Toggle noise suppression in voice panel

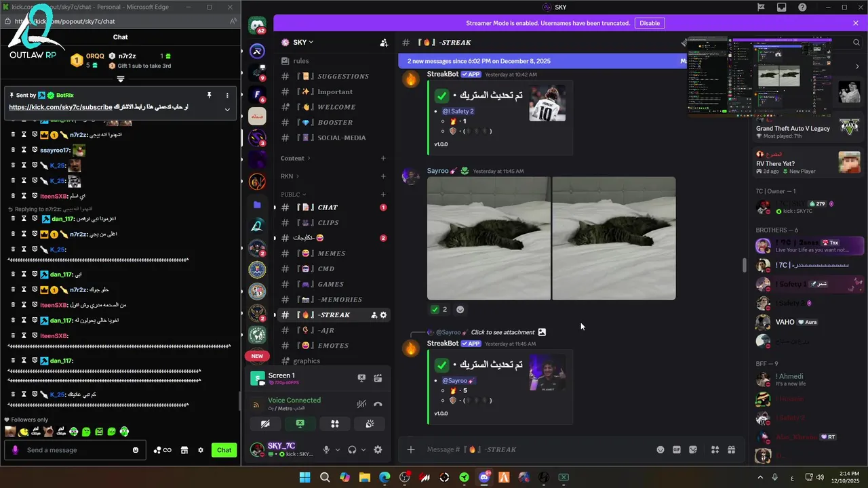click(x=361, y=404)
